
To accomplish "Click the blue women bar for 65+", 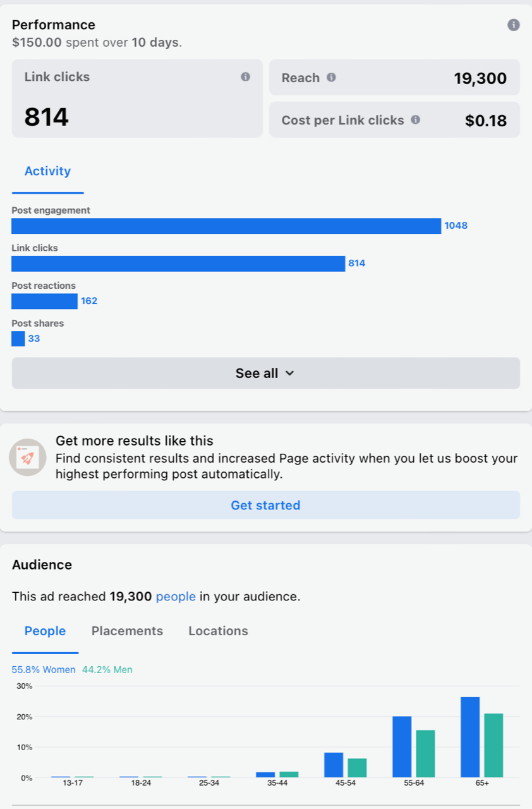I will 470,737.
